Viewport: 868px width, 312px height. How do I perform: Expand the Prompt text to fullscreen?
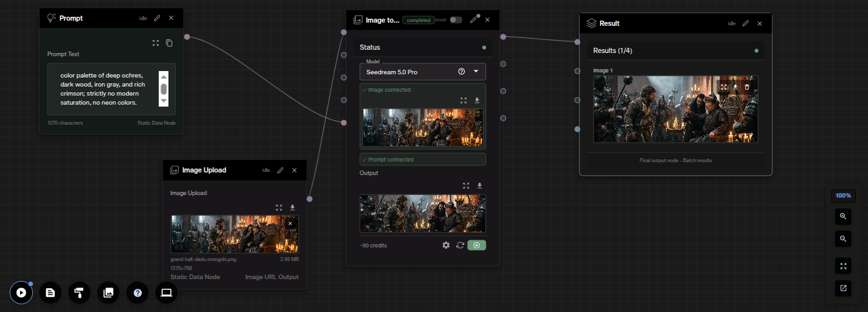coord(156,43)
